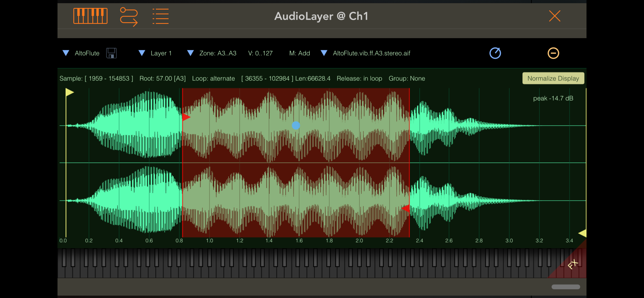Open the AltoFlute.vib.ff.A3.stereo.aif sample dropdown
644x298 pixels.
[x=324, y=53]
